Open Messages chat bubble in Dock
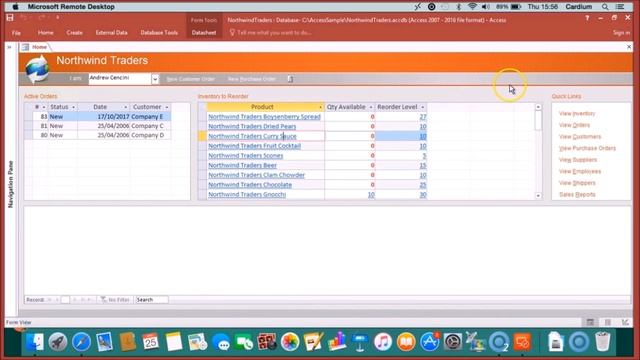The height and width of the screenshot is (360, 640). [221, 342]
